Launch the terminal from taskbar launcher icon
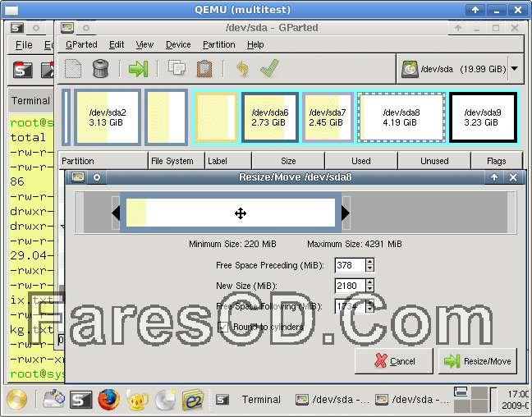 tap(80, 400)
